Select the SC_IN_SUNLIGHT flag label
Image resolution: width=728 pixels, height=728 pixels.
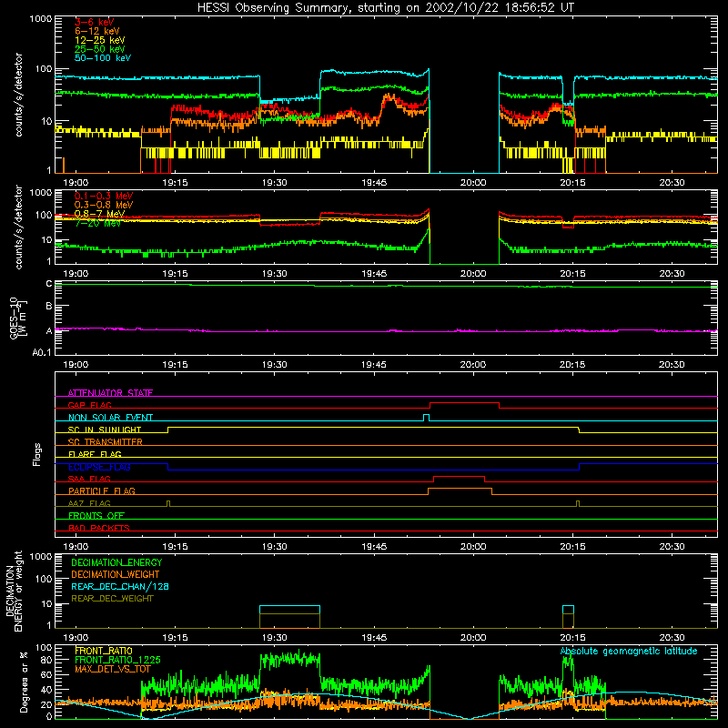tap(105, 430)
